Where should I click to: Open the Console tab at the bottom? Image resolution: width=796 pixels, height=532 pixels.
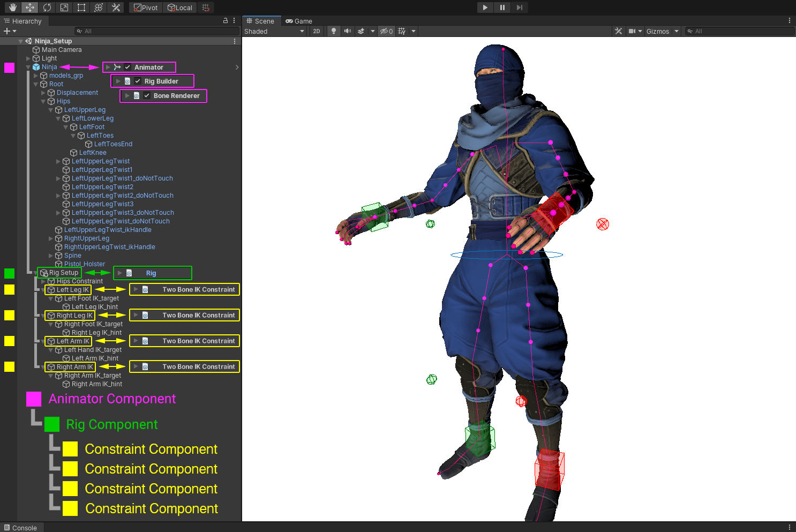[21, 528]
